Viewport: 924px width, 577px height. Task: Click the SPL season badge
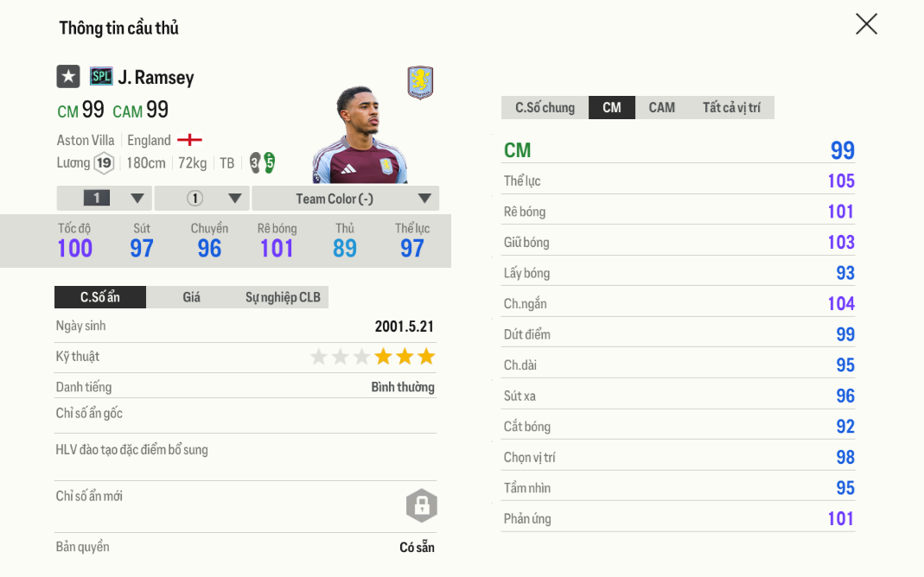click(x=101, y=77)
